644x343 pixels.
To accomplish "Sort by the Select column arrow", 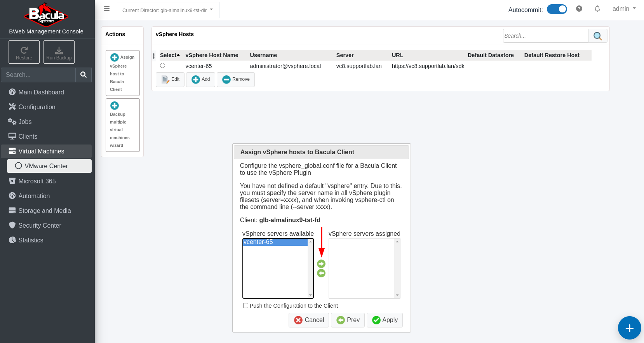I will [x=178, y=55].
